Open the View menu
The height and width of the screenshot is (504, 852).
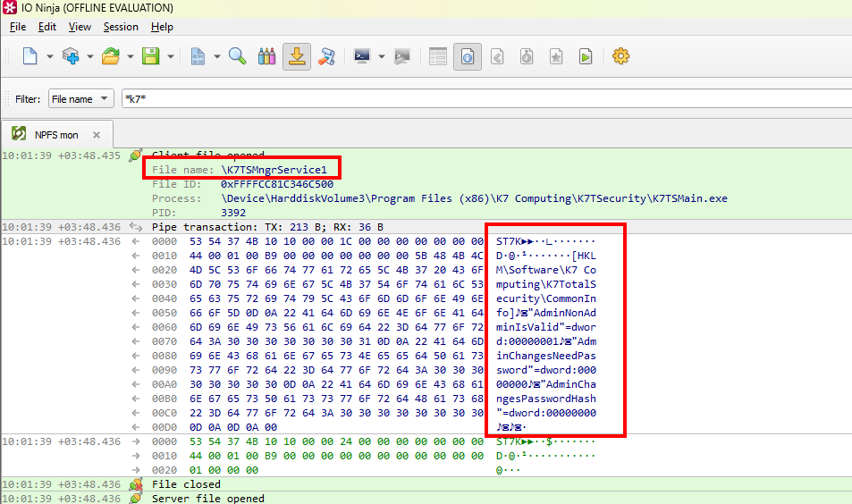coord(80,27)
